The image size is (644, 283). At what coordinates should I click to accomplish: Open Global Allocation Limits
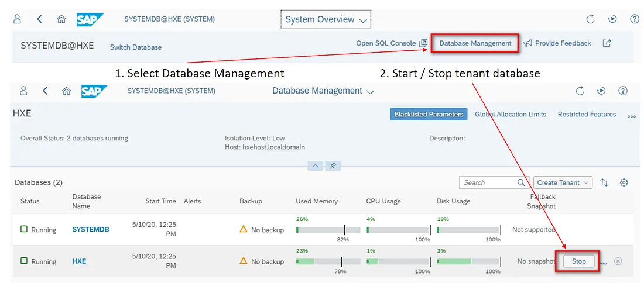(x=511, y=115)
